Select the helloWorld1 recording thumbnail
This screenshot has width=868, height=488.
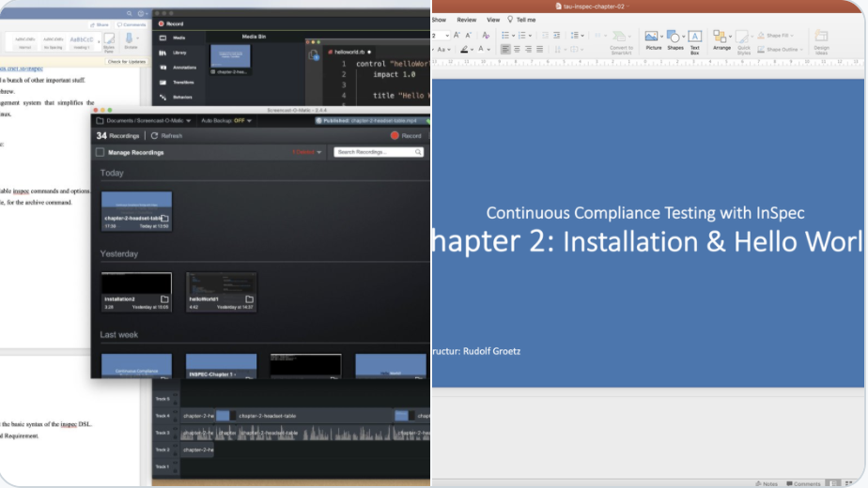click(x=221, y=292)
